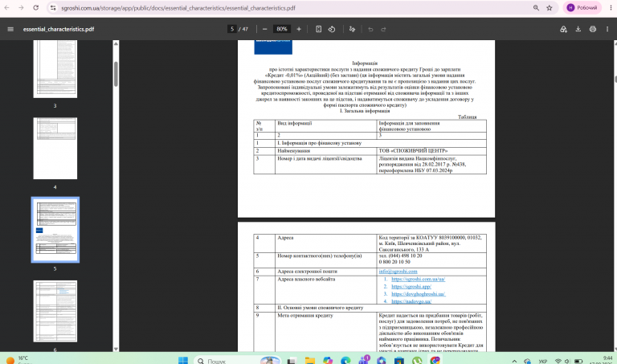Select page 6 thumbnail
Image resolution: width=617 pixels, height=364 pixels.
pos(55,311)
